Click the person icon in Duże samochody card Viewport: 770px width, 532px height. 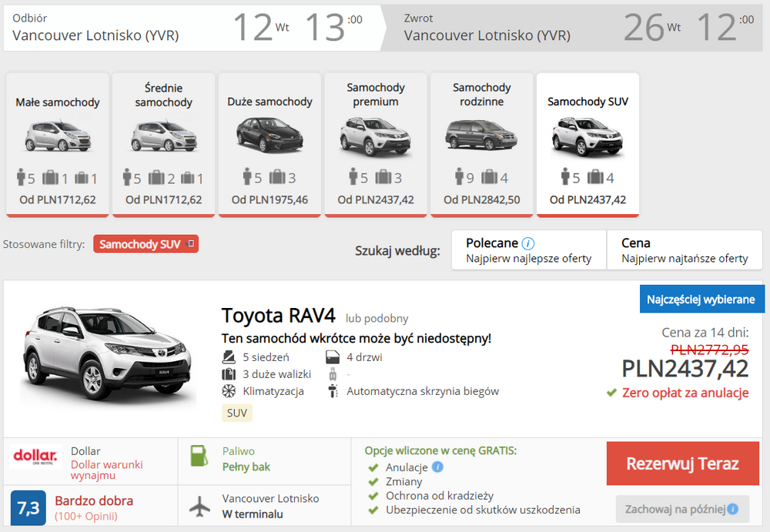(246, 177)
